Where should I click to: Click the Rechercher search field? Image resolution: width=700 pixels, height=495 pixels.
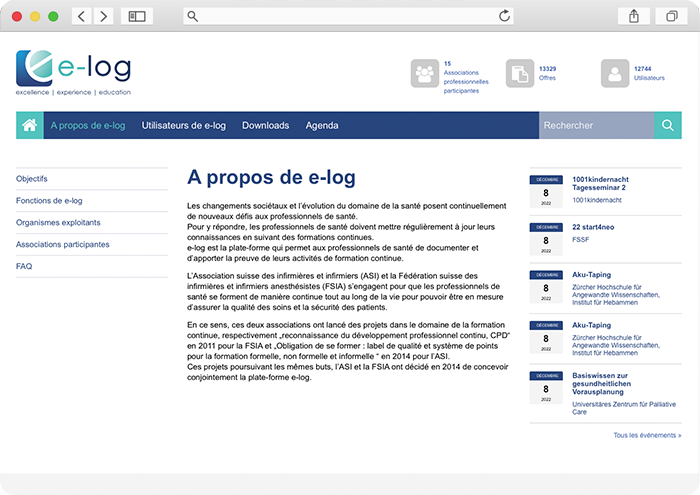(596, 125)
